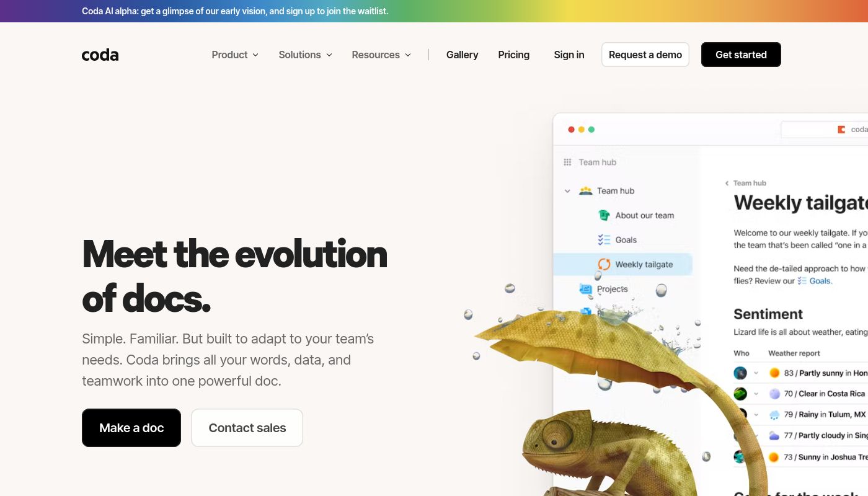Image resolution: width=868 pixels, height=496 pixels.
Task: Click the coda logo in the header
Action: 100,55
